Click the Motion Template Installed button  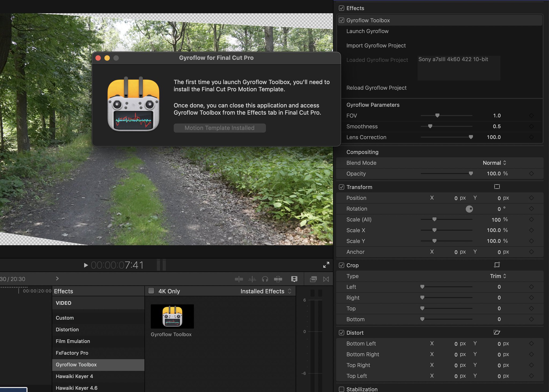pyautogui.click(x=220, y=128)
